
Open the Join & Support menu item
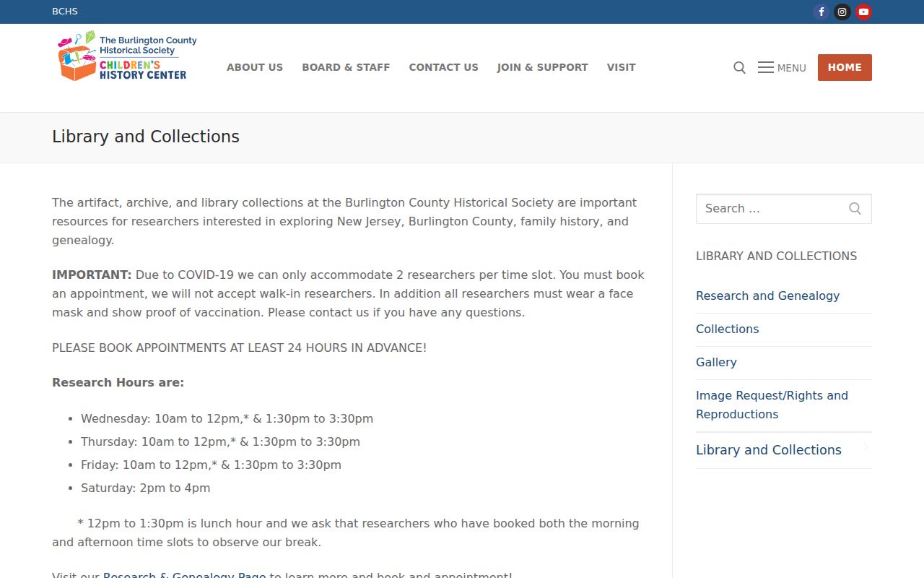click(x=542, y=67)
